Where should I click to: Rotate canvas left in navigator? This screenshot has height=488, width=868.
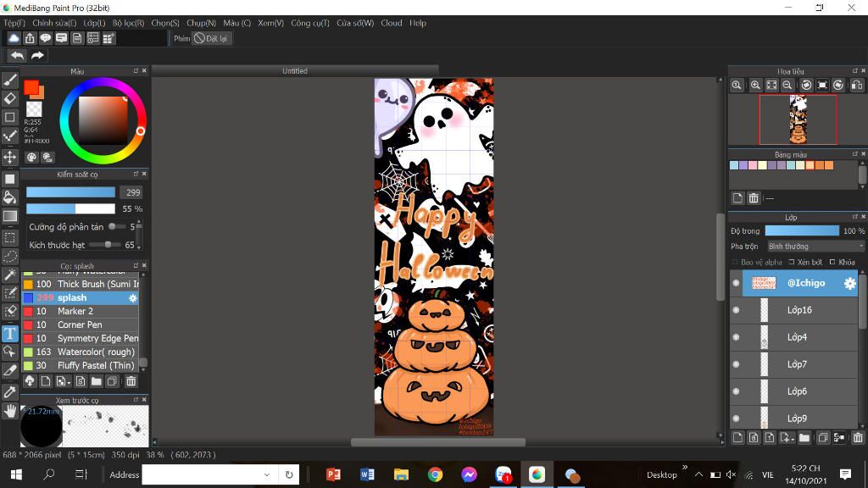coord(807,86)
